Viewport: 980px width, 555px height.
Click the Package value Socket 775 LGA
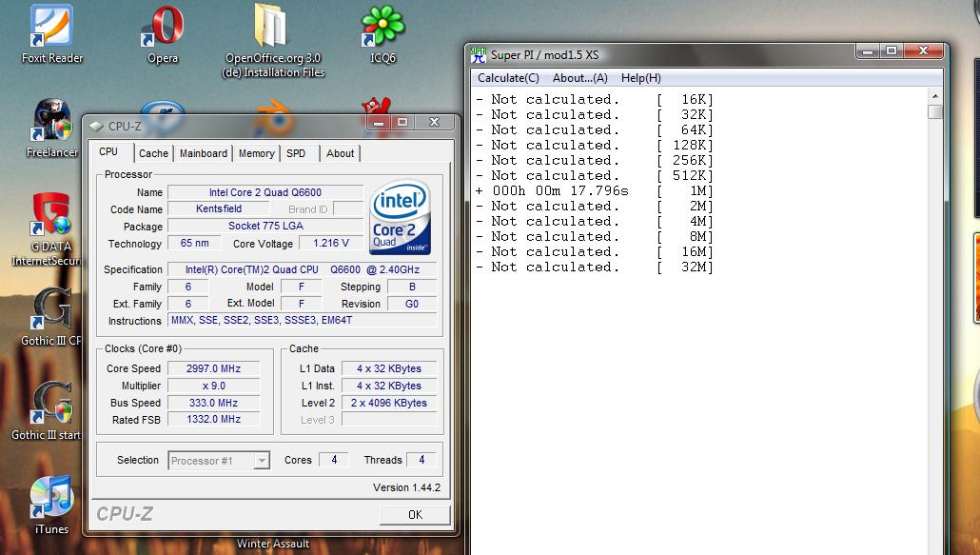pos(265,226)
